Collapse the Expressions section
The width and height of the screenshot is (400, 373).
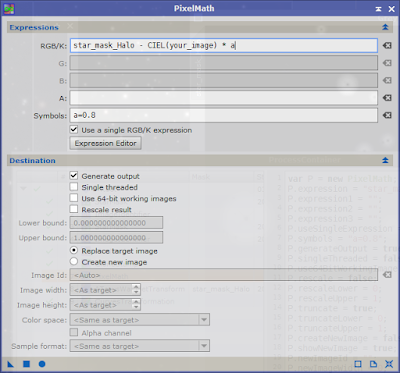(x=385, y=27)
